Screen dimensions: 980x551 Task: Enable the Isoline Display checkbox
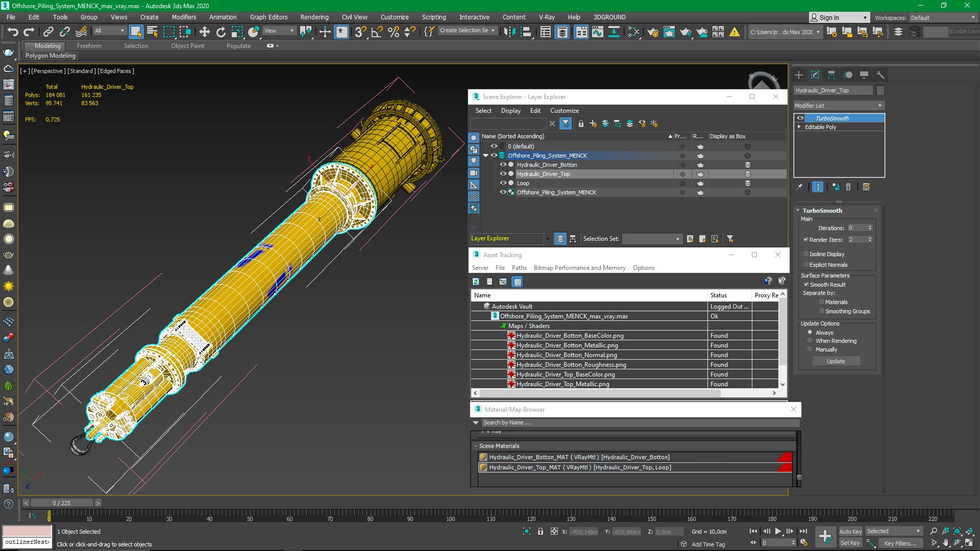pos(806,254)
